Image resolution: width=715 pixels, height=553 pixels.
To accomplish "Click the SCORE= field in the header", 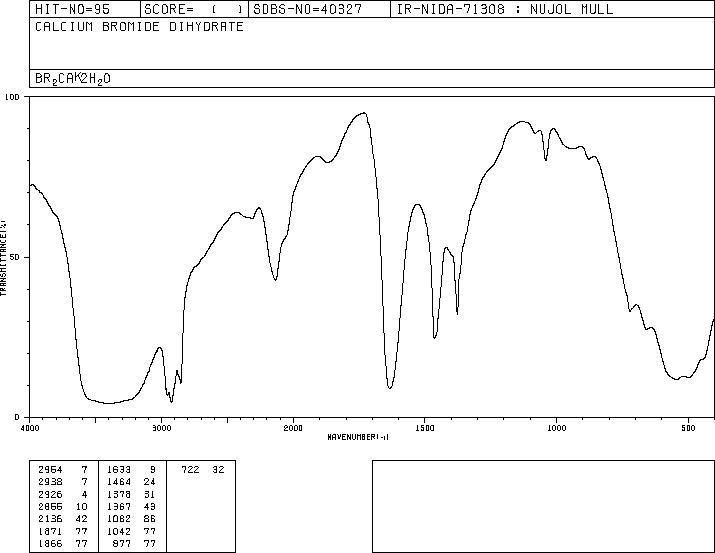I will point(193,9).
